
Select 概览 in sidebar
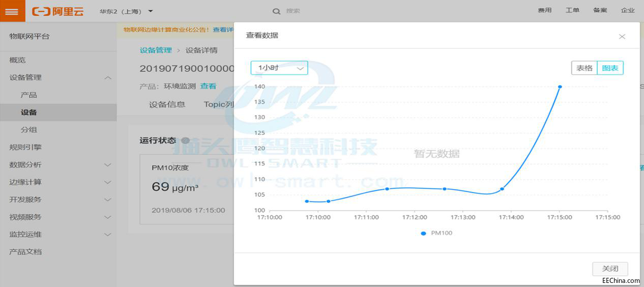(x=17, y=60)
